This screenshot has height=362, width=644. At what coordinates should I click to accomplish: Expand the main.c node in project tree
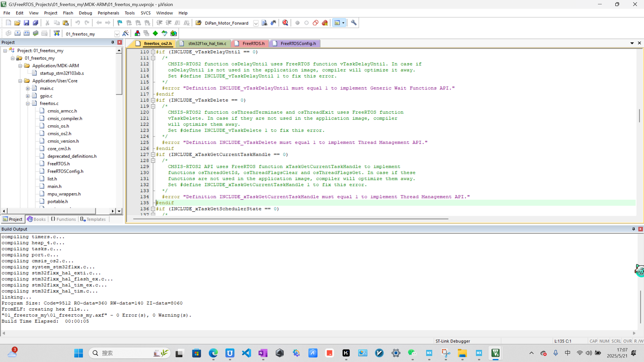28,88
